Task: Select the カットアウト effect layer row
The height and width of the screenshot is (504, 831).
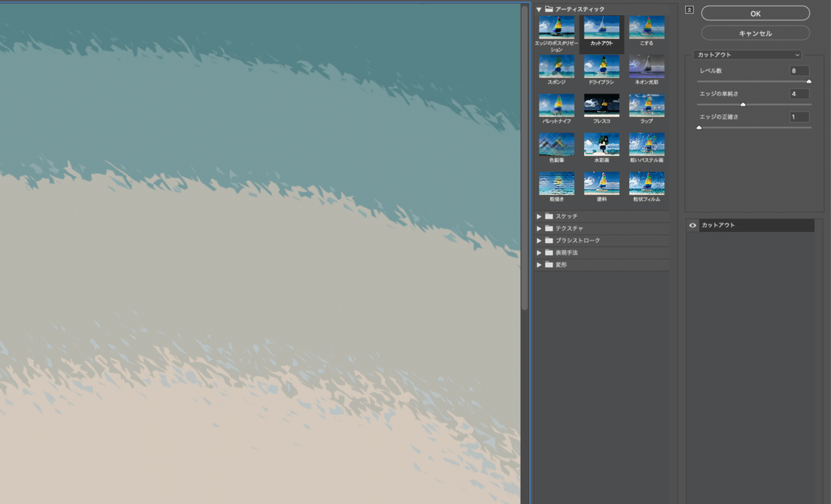Action: coord(751,226)
